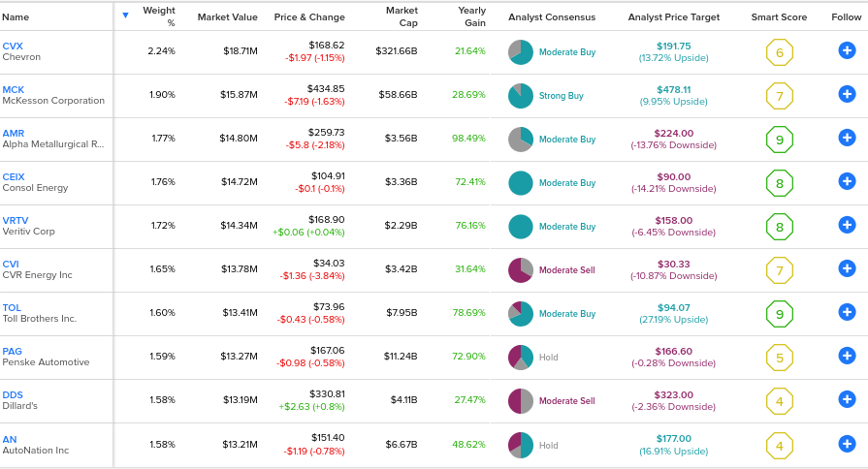The height and width of the screenshot is (469, 868).
Task: Click McKesson's Strong Buy consensus label
Action: 562,96
